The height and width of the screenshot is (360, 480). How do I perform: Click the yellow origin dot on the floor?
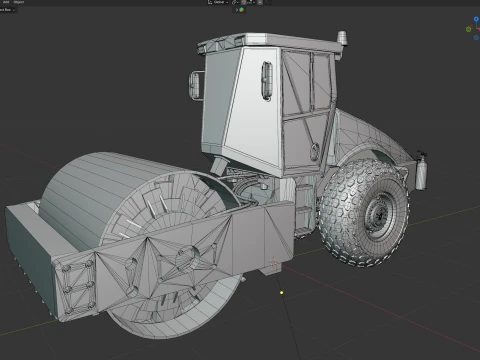coord(282,293)
